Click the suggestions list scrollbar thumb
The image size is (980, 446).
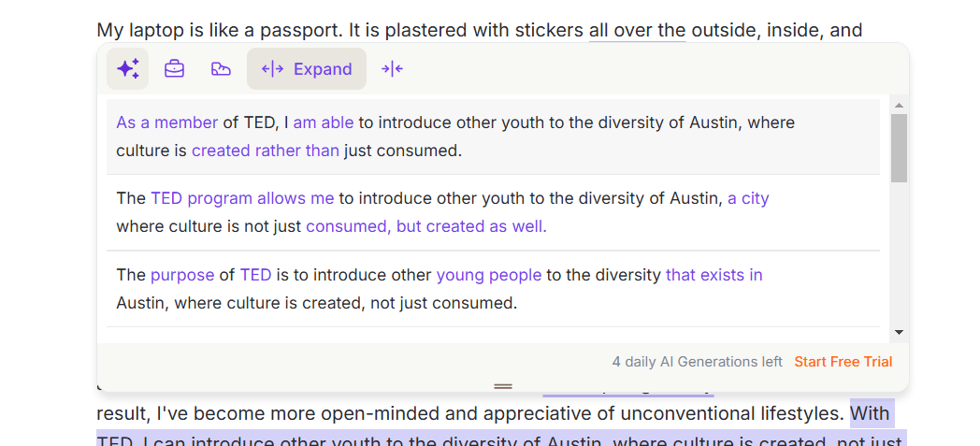click(899, 147)
